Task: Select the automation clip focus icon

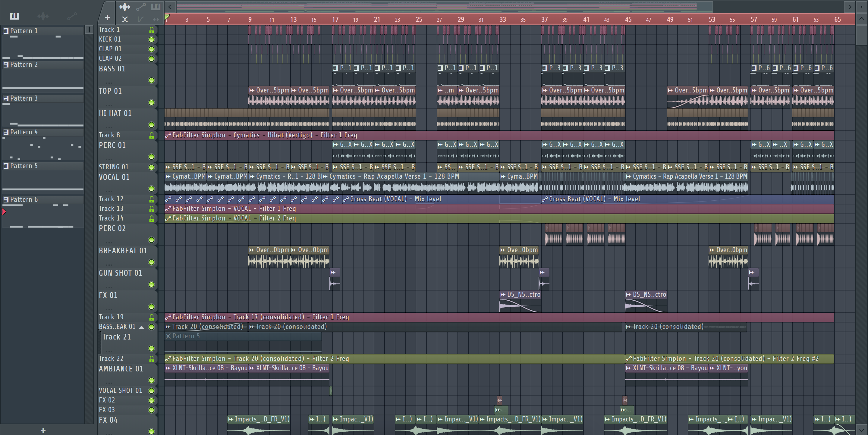Action: coord(141,7)
